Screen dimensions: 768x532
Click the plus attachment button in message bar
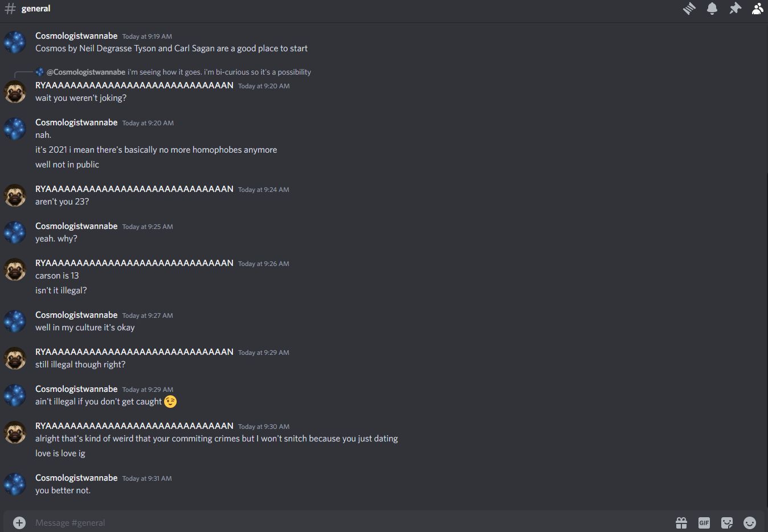[19, 522]
